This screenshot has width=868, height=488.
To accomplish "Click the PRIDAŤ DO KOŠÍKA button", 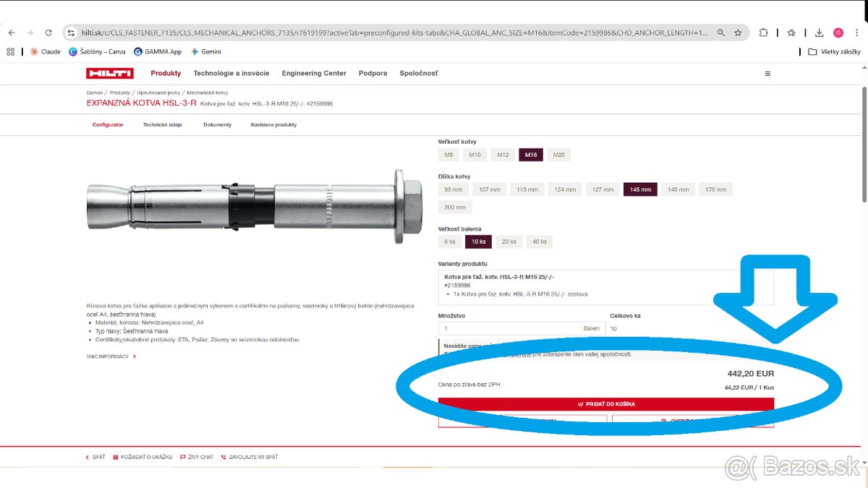I will pyautogui.click(x=608, y=403).
